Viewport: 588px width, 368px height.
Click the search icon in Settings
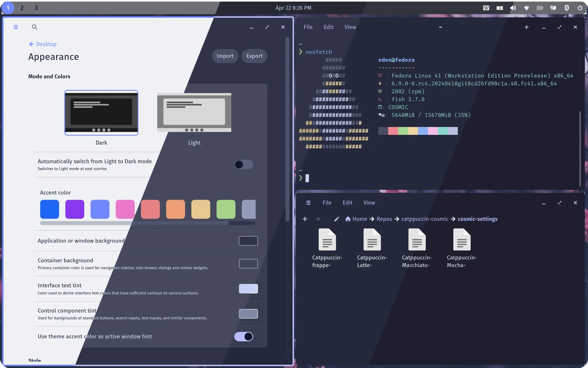[x=34, y=27]
